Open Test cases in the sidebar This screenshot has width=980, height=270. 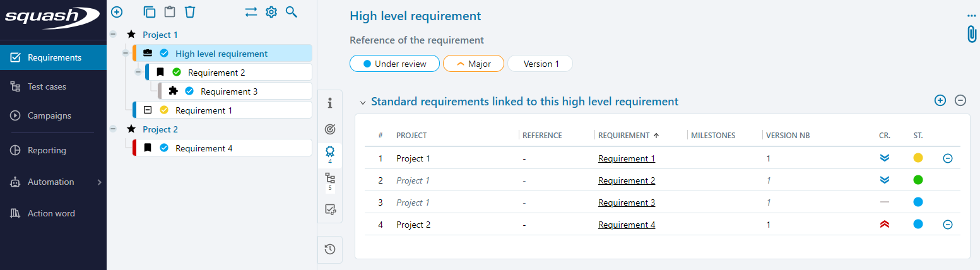point(47,86)
